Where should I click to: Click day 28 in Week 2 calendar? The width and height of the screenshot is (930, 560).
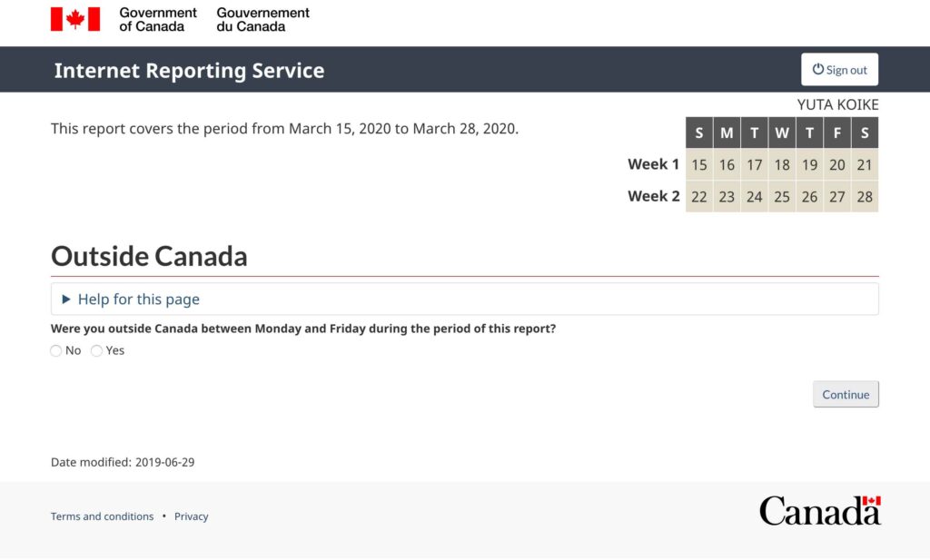(x=864, y=197)
